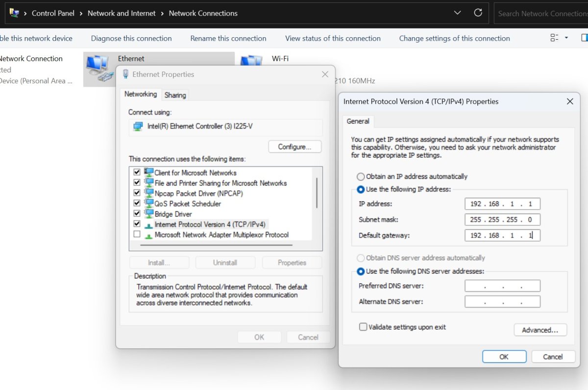Image resolution: width=588 pixels, height=390 pixels.
Task: Click the Configure... button
Action: point(295,146)
